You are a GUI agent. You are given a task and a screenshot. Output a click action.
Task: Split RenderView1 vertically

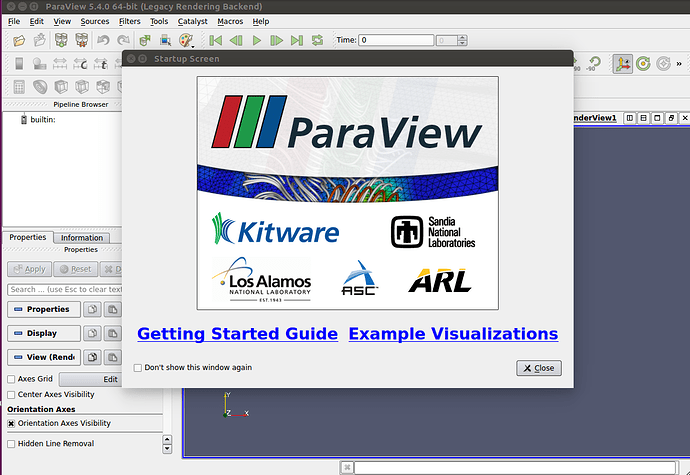643,118
